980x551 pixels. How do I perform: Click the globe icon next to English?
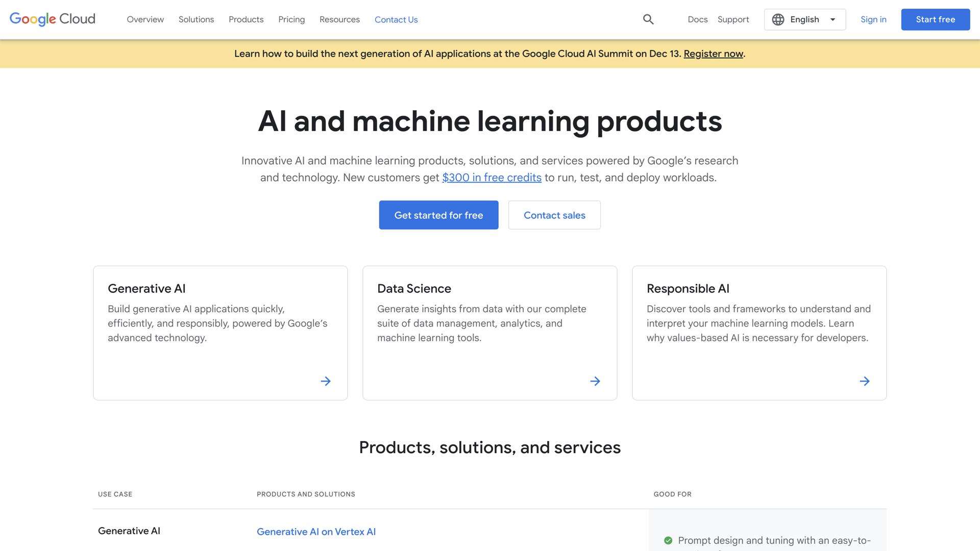coord(778,19)
